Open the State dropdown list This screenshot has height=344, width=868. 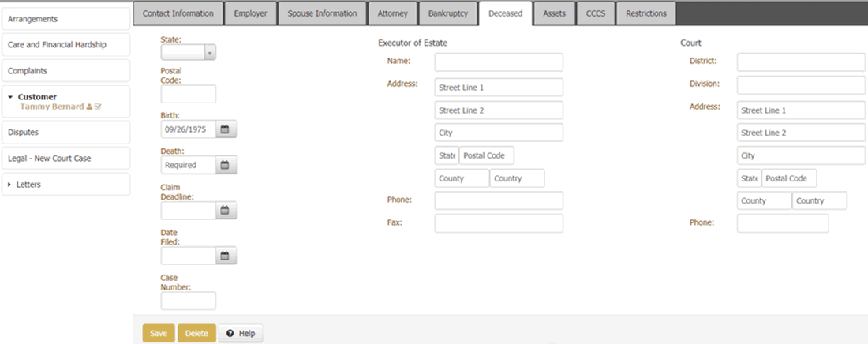tap(209, 53)
